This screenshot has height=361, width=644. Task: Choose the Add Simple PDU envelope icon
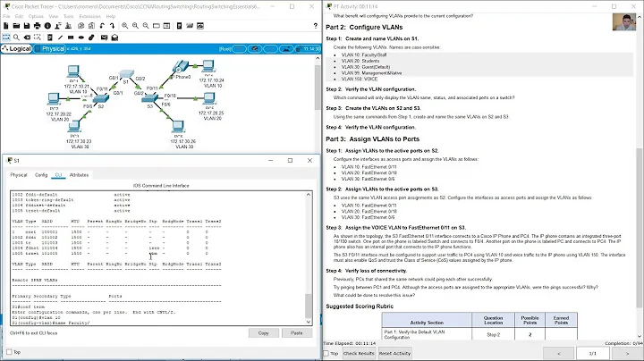point(105,38)
